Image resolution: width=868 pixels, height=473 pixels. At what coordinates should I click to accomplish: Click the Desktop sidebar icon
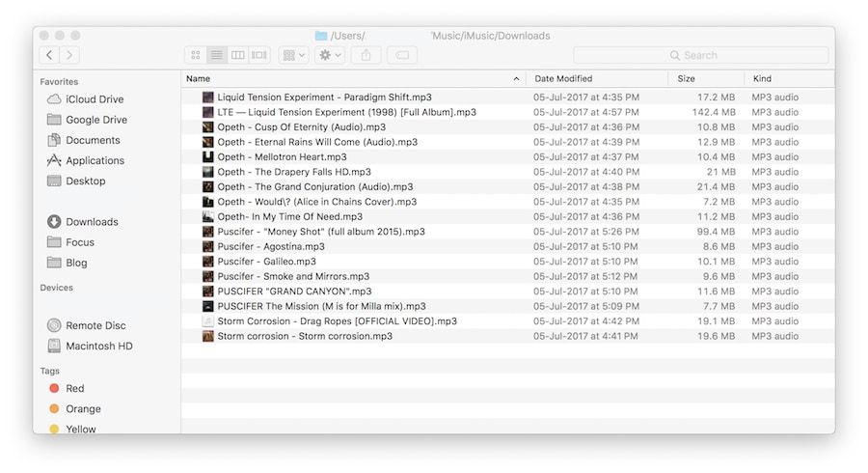point(54,181)
